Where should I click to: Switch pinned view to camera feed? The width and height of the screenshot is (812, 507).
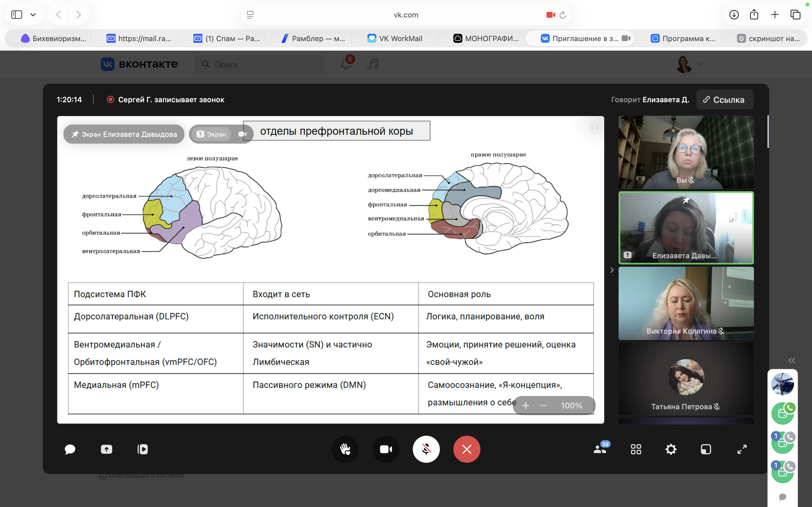point(242,134)
